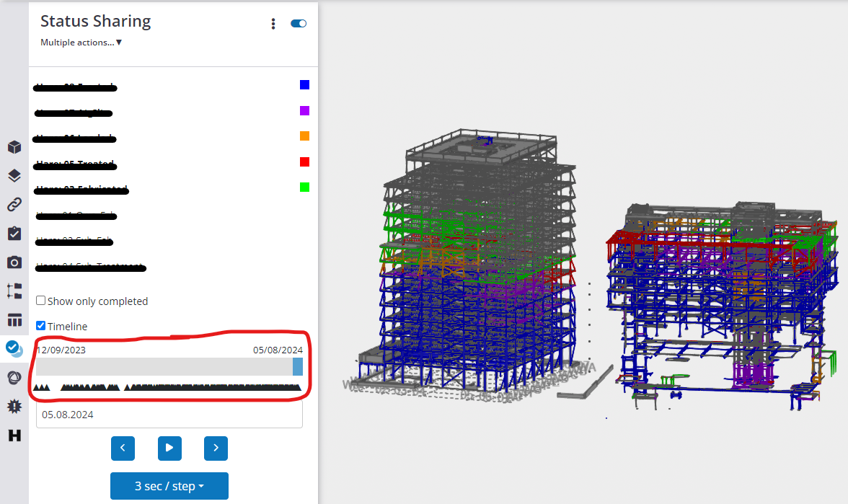This screenshot has height=504, width=848.
Task: Click the Status Sharing panel title
Action: pos(96,21)
